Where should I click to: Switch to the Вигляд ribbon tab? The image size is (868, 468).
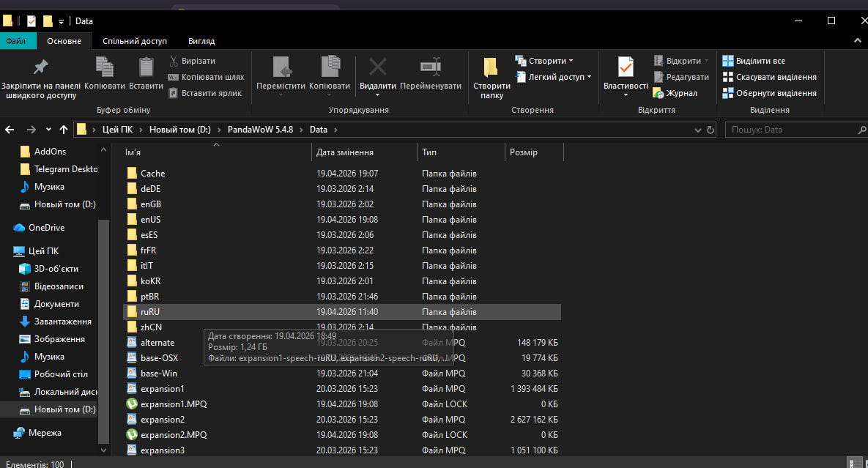tap(201, 41)
